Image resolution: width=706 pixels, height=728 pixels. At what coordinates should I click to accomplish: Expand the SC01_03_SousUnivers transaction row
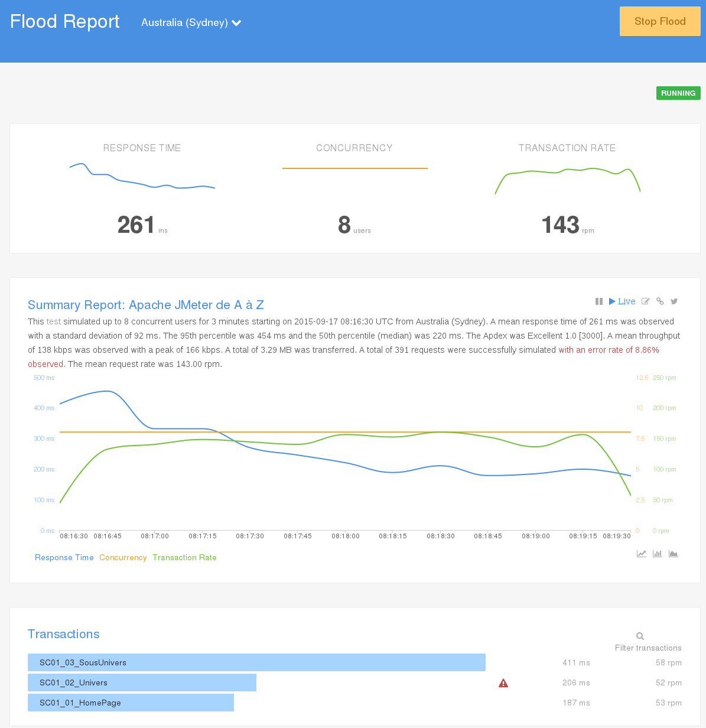(256, 662)
